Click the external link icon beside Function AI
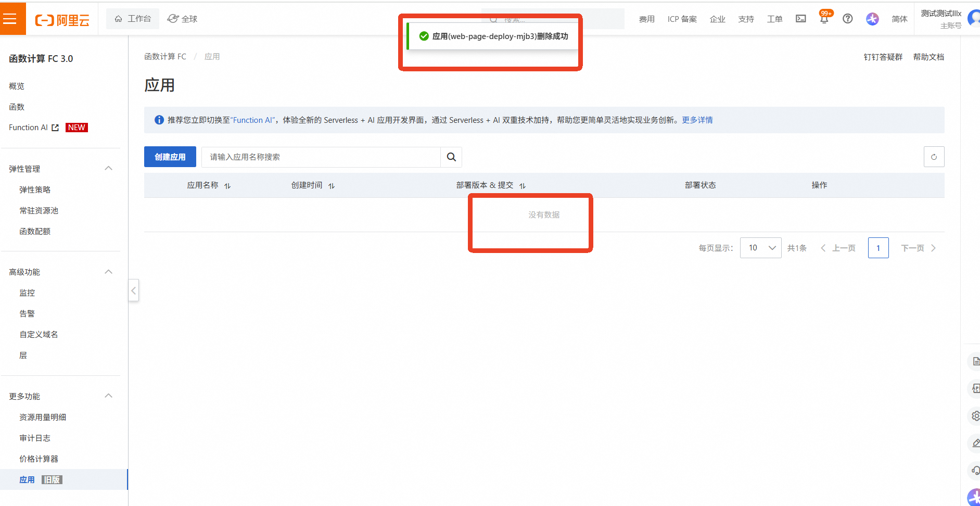 point(55,128)
